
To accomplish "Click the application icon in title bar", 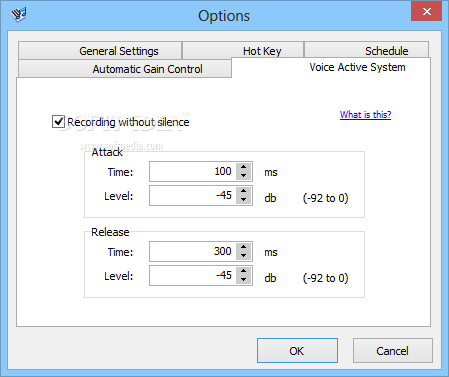I will point(18,14).
